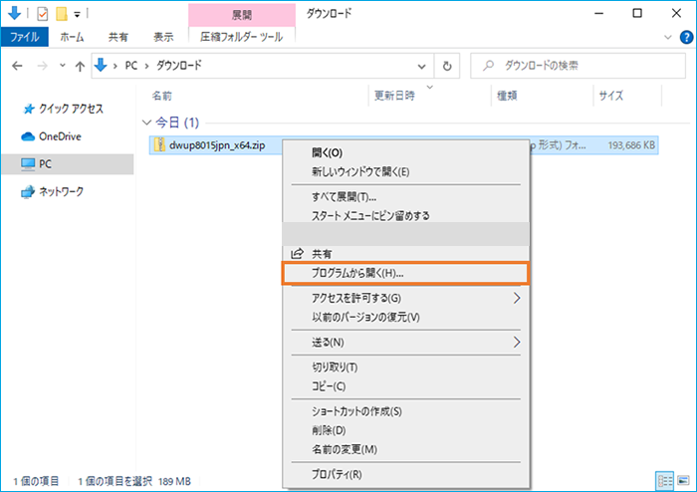Select ネットワーク in the navigation pane

pyautogui.click(x=60, y=191)
